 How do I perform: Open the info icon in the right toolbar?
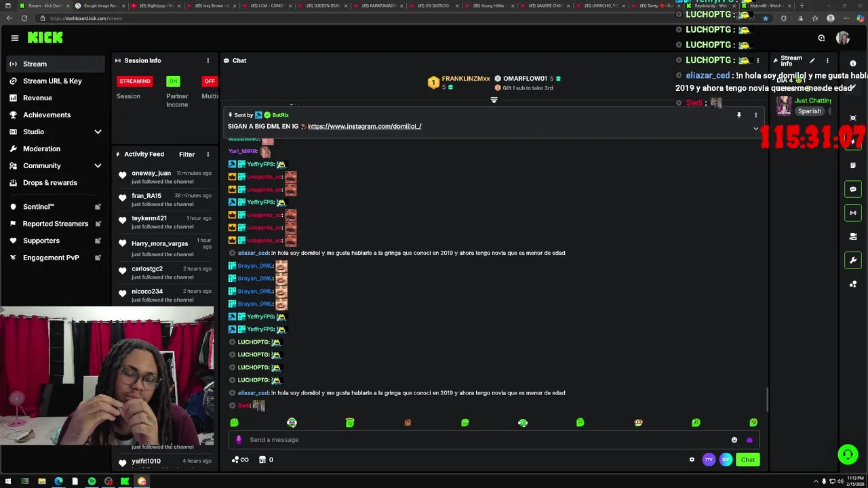(x=853, y=64)
